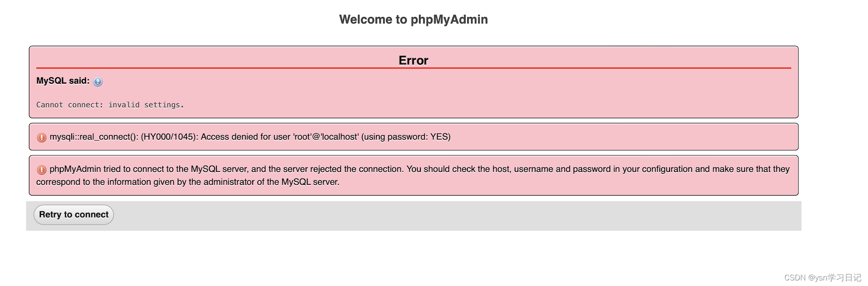Click the warning icon beside the Access denied message
Screen dimensions: 868x286
pyautogui.click(x=41, y=137)
